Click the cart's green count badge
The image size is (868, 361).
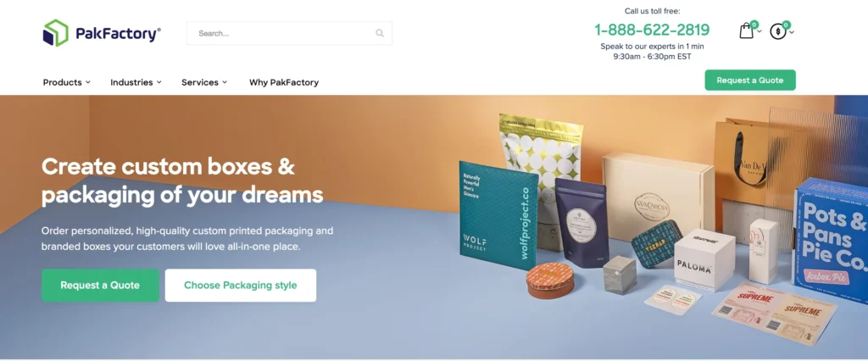[x=754, y=25]
